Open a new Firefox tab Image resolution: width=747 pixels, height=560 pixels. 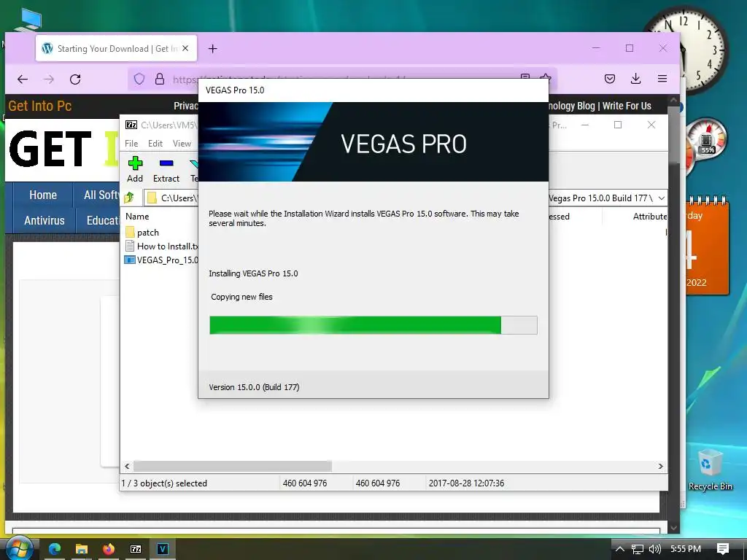(212, 49)
